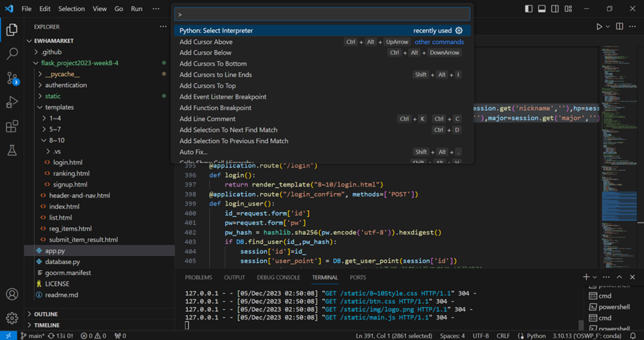The width and height of the screenshot is (644, 340).
Task: Expand the OUTLINE section
Action: 46,314
